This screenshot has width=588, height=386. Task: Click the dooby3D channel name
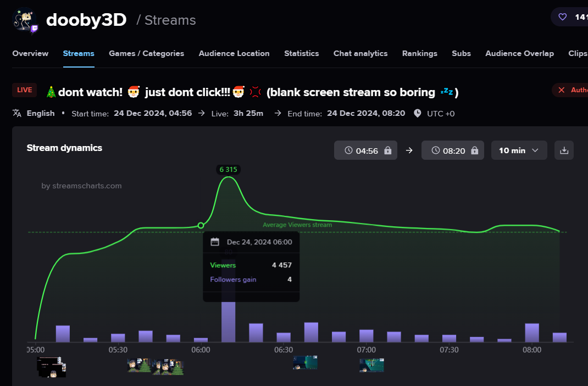click(86, 20)
